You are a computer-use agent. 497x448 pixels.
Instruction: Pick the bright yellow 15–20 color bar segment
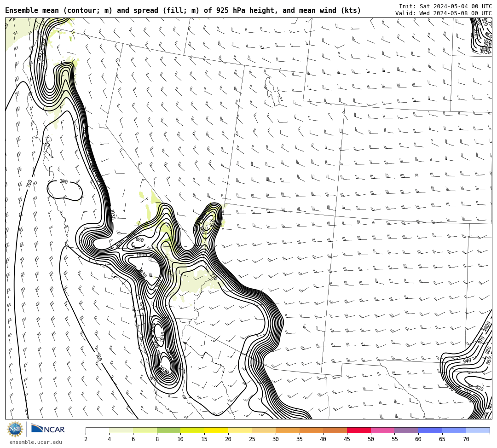click(216, 430)
